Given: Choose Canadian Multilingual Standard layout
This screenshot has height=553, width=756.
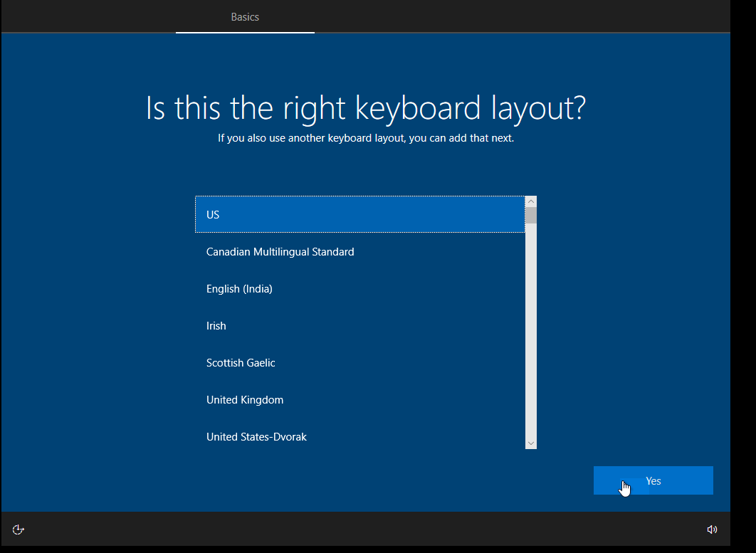Looking at the screenshot, I should coord(360,252).
